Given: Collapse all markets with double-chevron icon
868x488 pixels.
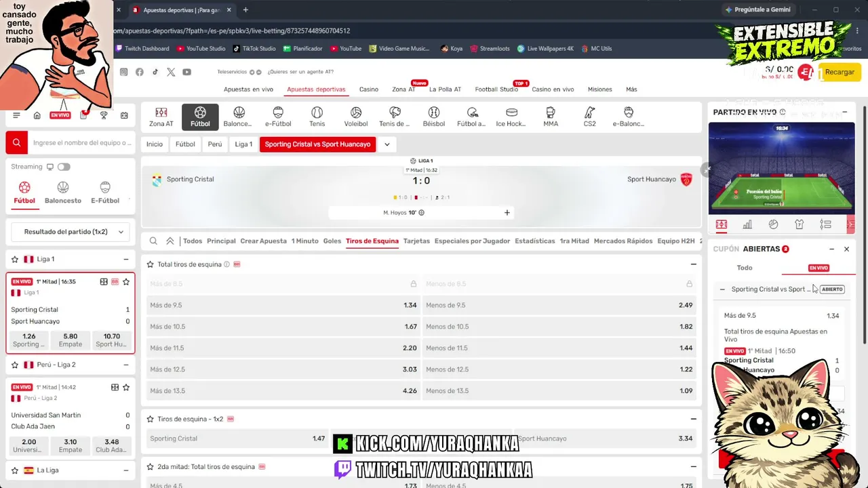Looking at the screenshot, I should (170, 241).
